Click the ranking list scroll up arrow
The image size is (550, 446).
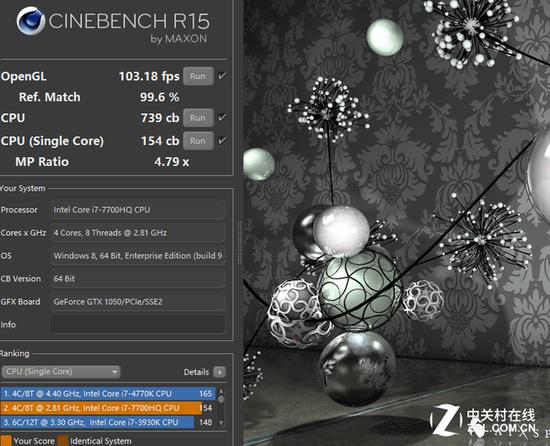[221, 390]
